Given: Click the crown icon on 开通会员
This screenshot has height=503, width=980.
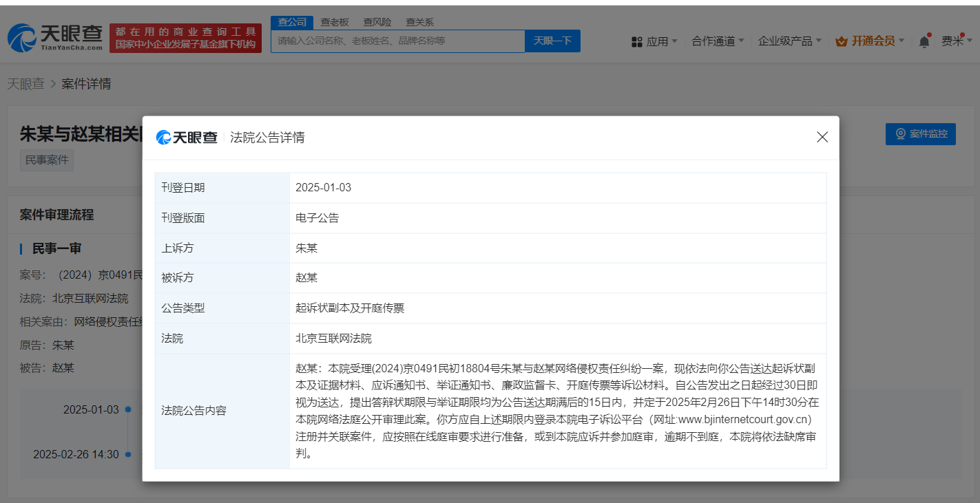Looking at the screenshot, I should tap(840, 41).
